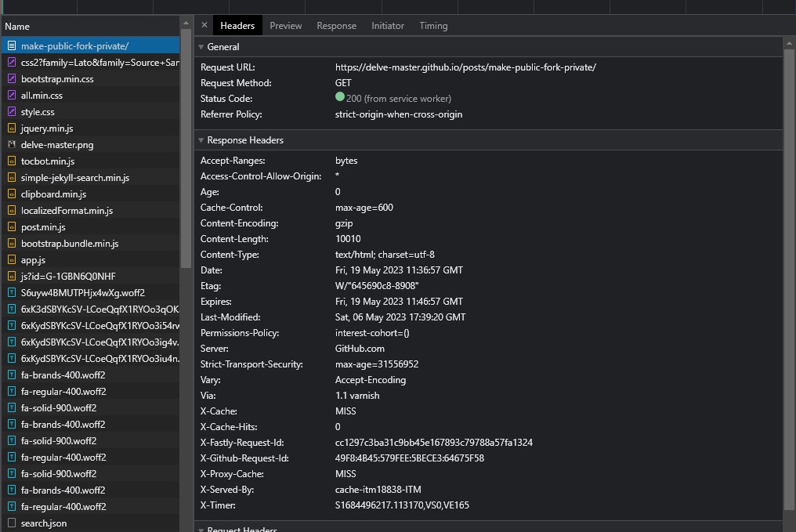This screenshot has width=796, height=532.
Task: Click the Request Method value GET
Action: click(343, 83)
